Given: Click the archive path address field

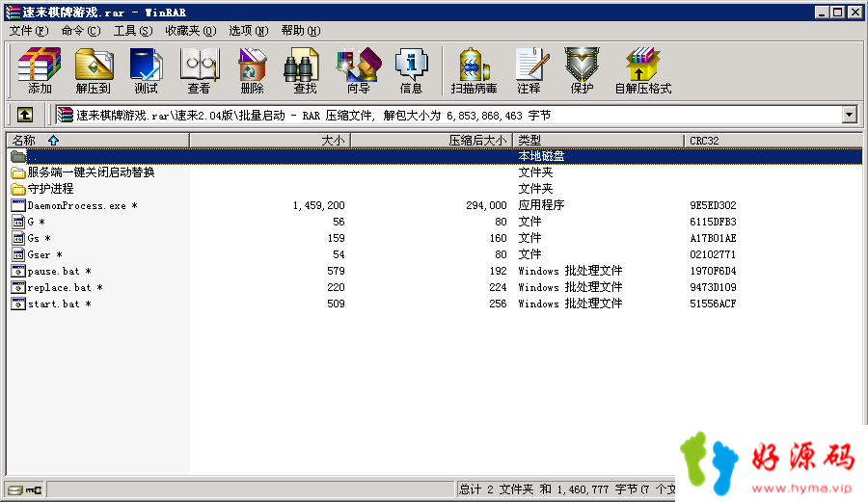Looking at the screenshot, I should pos(448,115).
